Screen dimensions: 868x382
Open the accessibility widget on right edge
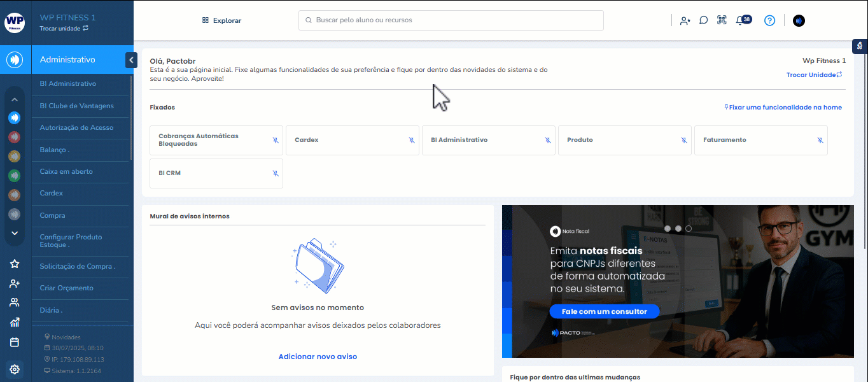tap(860, 46)
